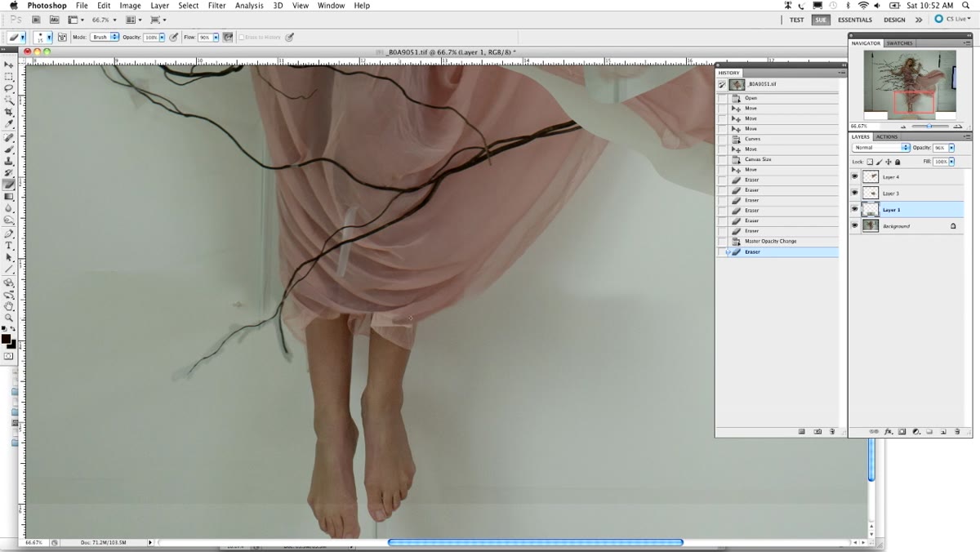Hide Layer 3 using its eye icon

(x=855, y=193)
